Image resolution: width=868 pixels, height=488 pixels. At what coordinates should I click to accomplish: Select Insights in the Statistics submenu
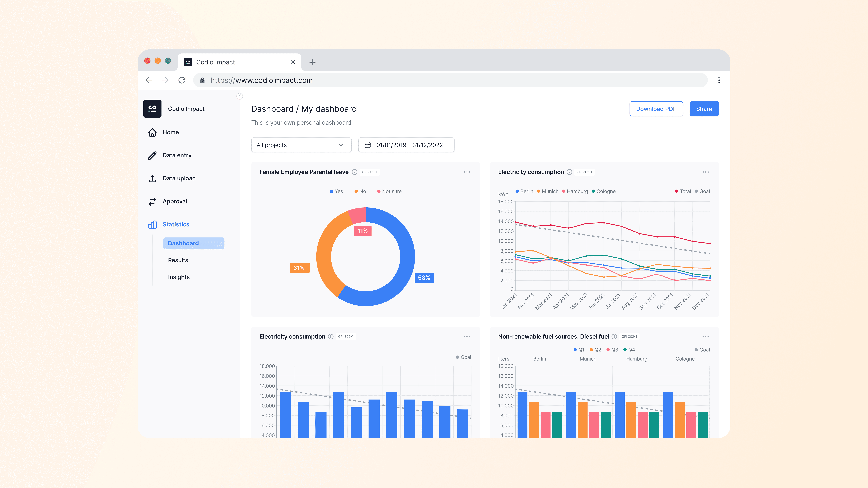click(x=179, y=277)
